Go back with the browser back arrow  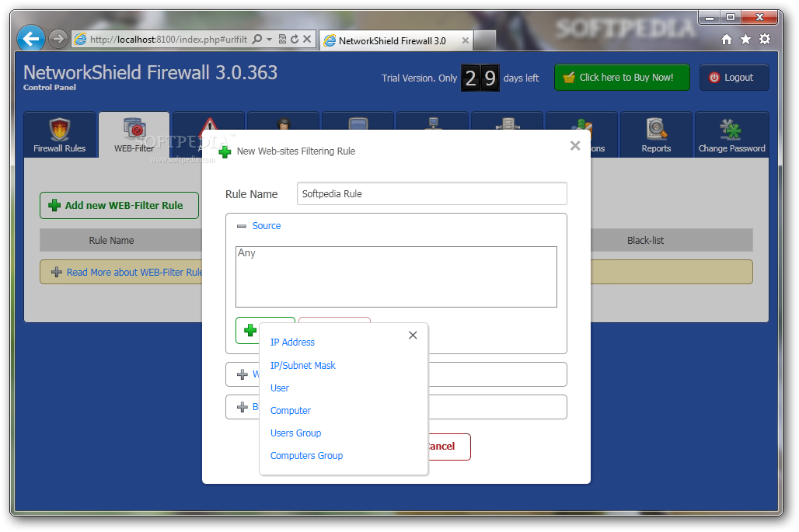pyautogui.click(x=30, y=38)
